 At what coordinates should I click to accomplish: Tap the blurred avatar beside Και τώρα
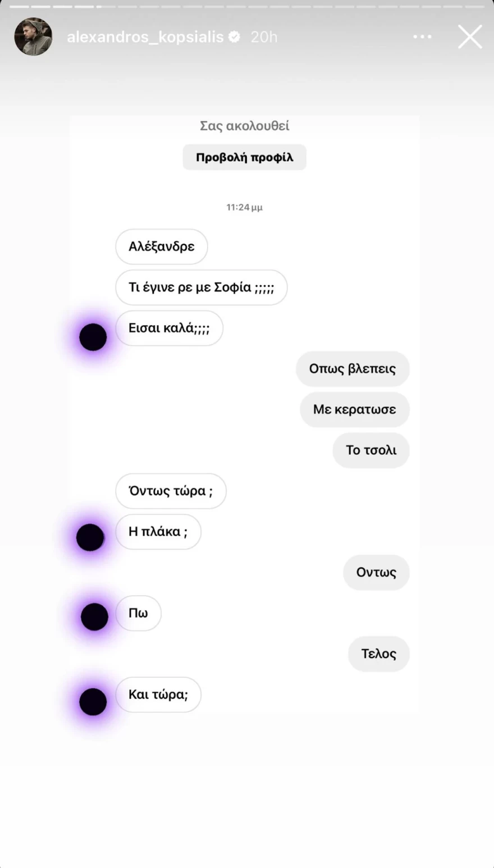93,701
